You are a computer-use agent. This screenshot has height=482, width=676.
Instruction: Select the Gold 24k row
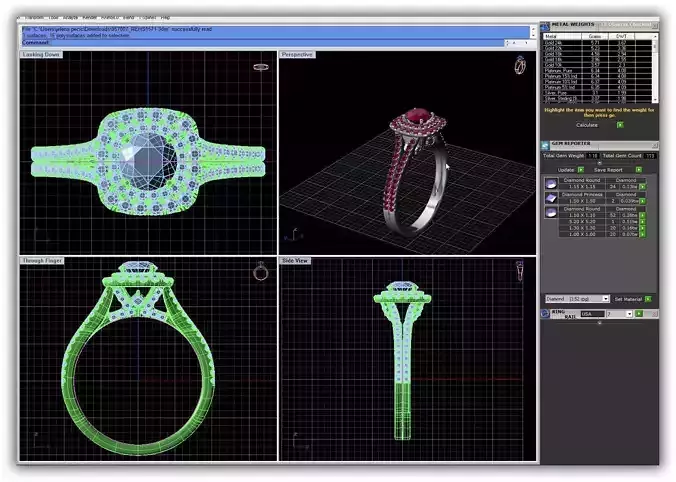point(598,43)
